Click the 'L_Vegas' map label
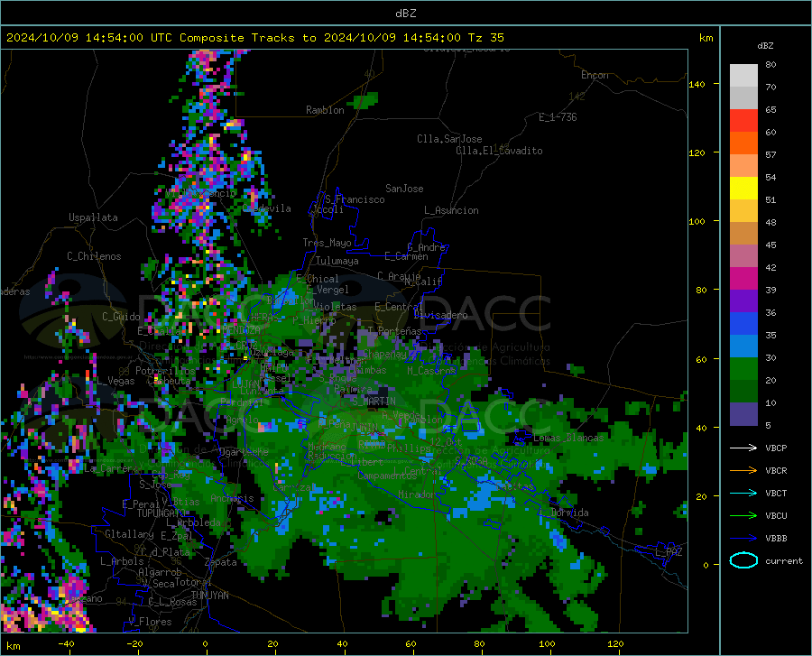The image size is (812, 656). 116,381
